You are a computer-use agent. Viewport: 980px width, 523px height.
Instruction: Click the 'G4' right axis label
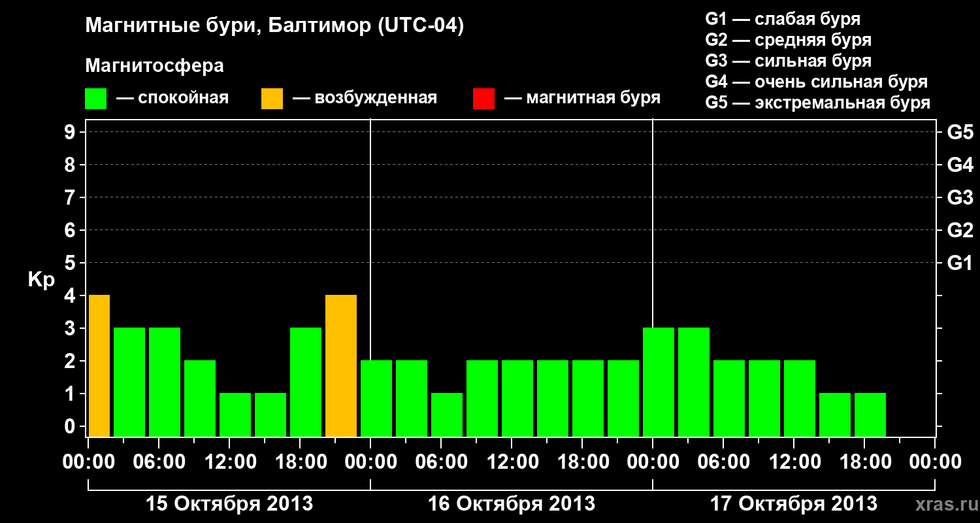coord(960,165)
